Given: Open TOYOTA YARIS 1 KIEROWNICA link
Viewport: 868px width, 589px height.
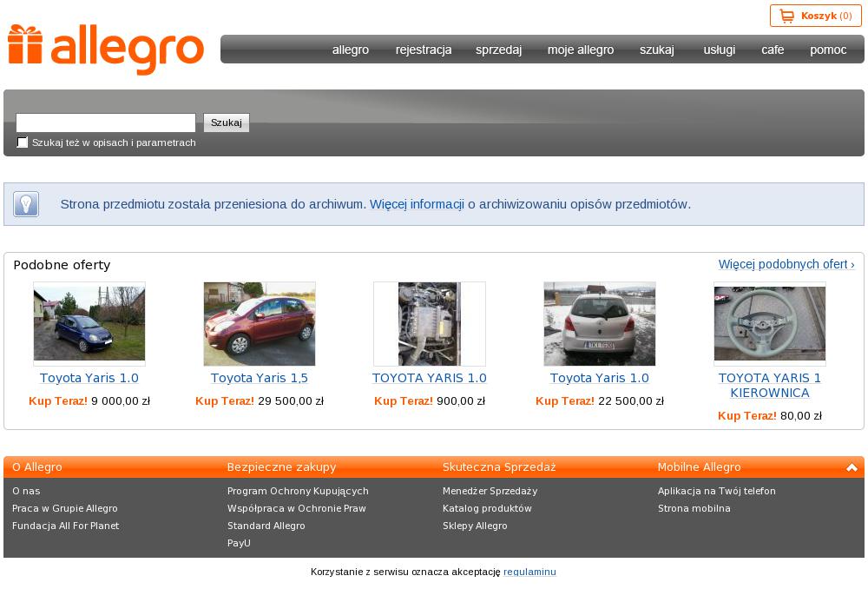Looking at the screenshot, I should point(770,385).
